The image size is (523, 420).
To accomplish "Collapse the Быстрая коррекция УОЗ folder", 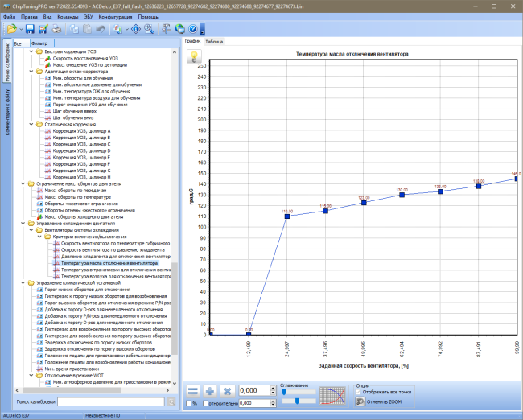I will [x=31, y=51].
